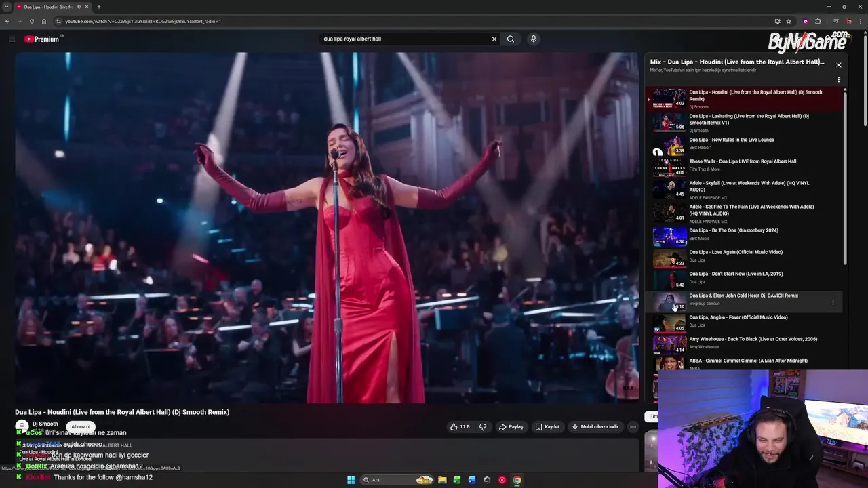
Task: Bookmark this page with the star
Action: click(x=789, y=21)
